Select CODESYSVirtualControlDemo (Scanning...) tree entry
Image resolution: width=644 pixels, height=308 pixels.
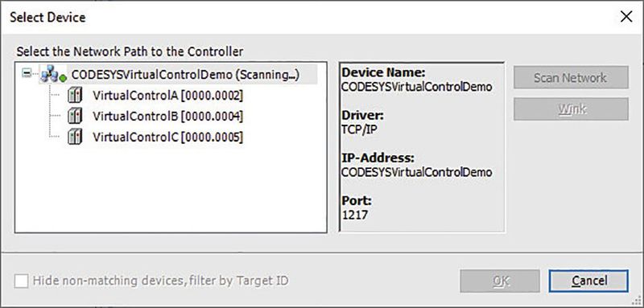pos(185,75)
